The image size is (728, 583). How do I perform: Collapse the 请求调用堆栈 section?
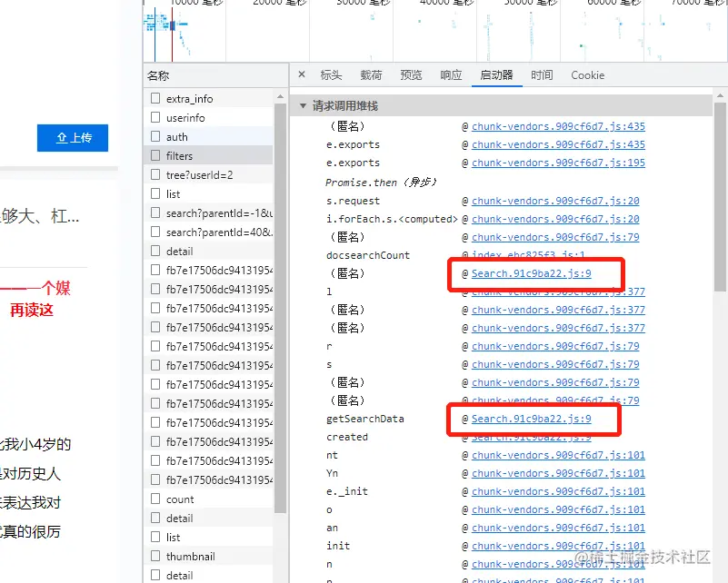303,106
